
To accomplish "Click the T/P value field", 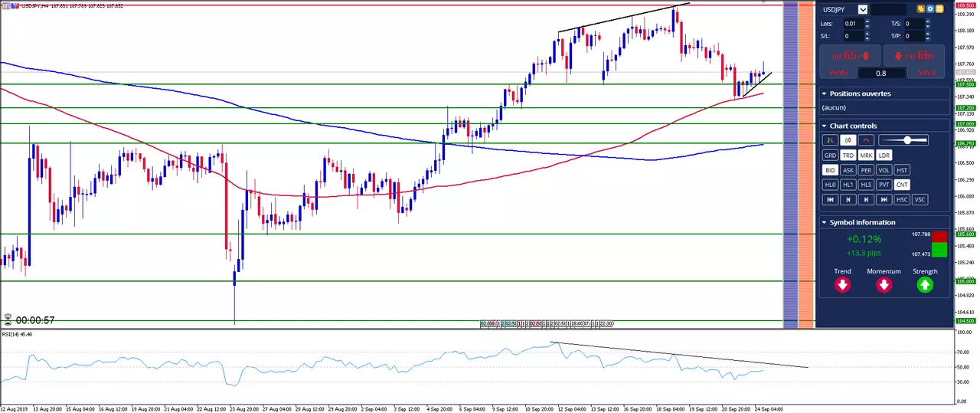I will [914, 36].
